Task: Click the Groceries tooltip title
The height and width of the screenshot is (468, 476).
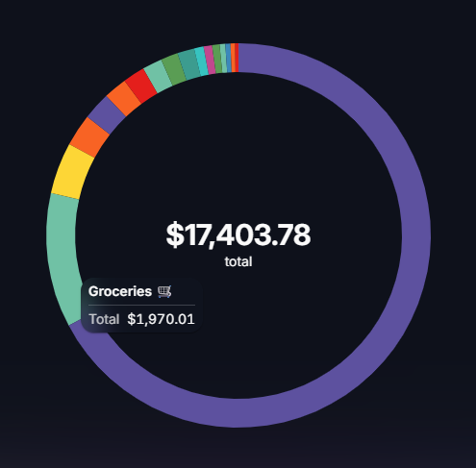Action: (x=120, y=291)
